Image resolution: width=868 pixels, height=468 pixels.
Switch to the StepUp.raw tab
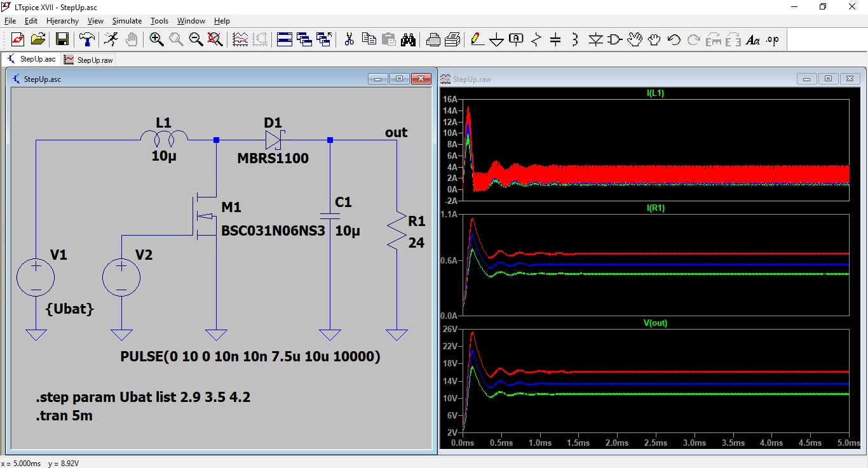pos(88,60)
